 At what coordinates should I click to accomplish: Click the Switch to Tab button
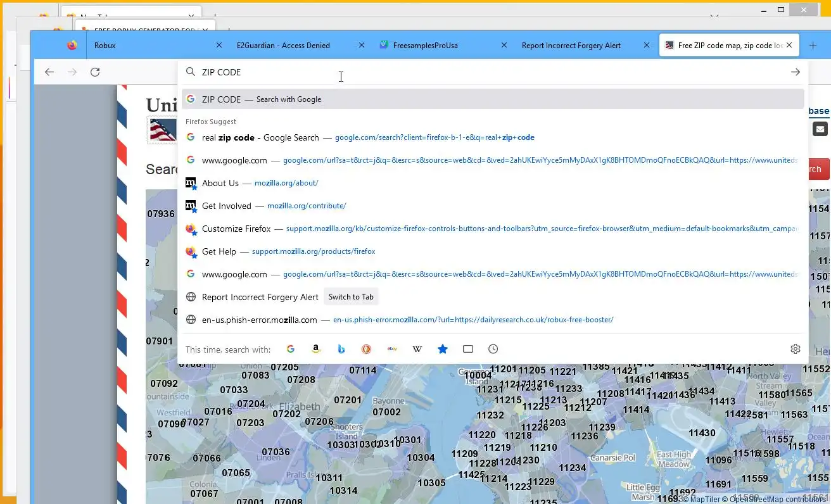(351, 297)
